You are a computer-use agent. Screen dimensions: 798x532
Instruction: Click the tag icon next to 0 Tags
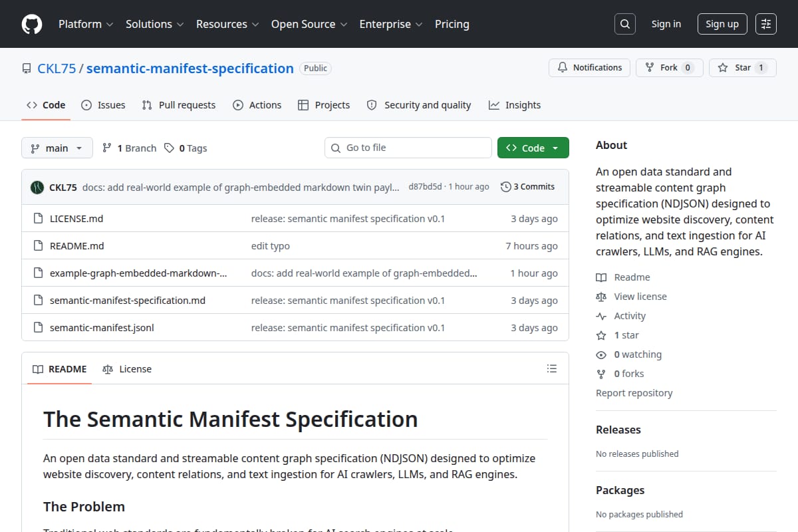pyautogui.click(x=170, y=148)
